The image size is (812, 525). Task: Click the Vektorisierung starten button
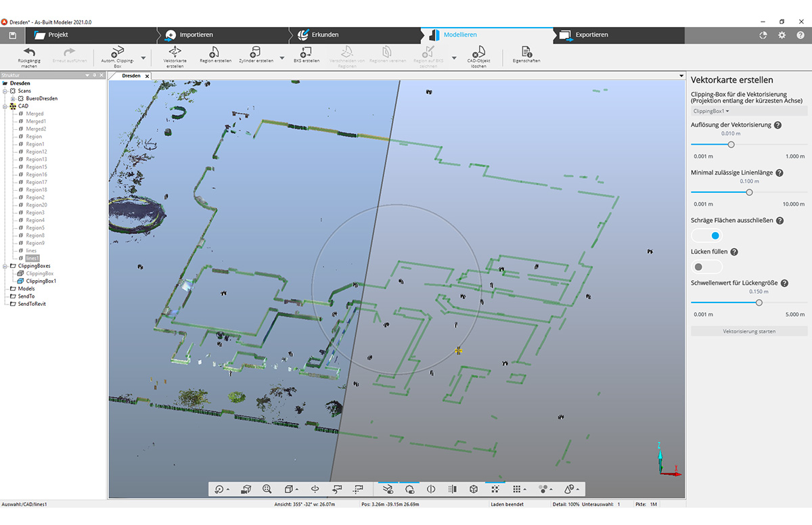[x=748, y=329]
